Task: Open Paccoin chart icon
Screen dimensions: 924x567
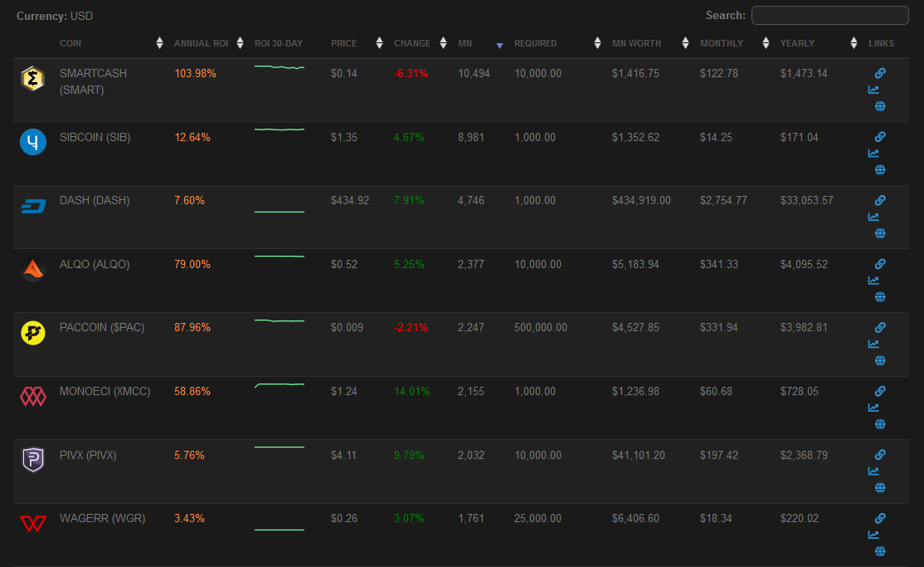Action: coord(873,344)
